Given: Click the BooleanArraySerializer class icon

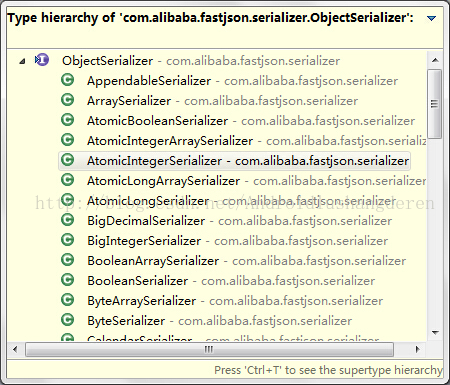Looking at the screenshot, I should [68, 260].
